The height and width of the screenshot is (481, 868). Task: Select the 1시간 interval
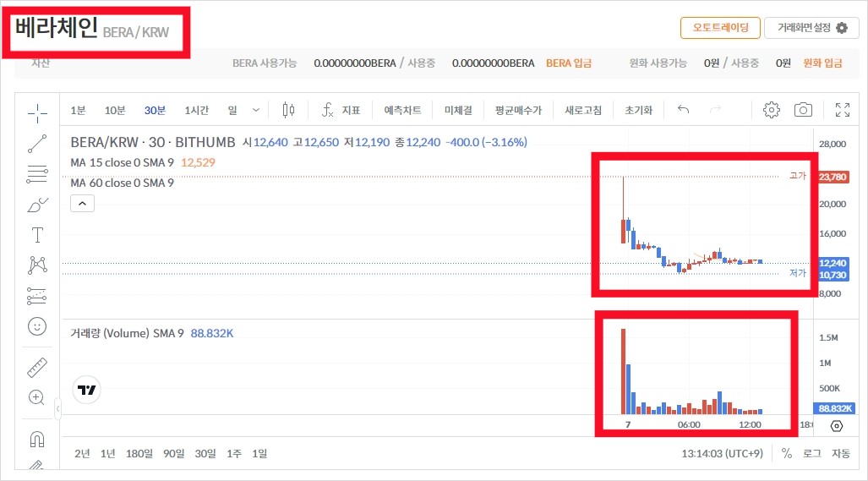pyautogui.click(x=197, y=110)
